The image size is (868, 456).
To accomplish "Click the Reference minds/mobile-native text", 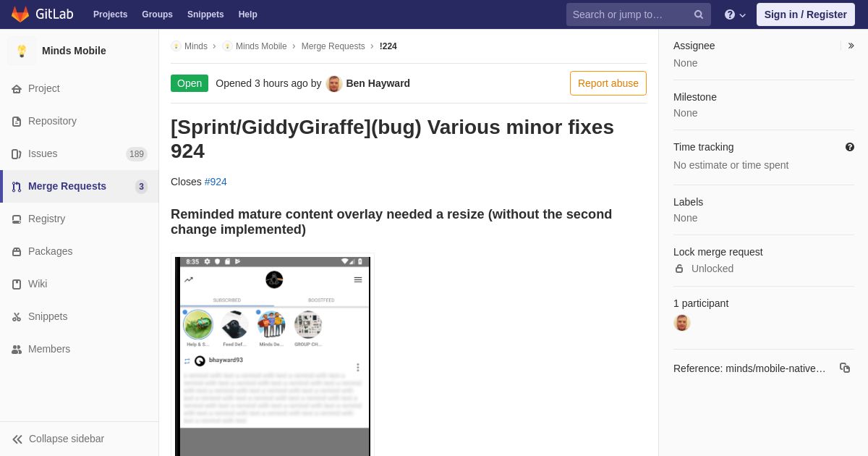I will pyautogui.click(x=749, y=368).
